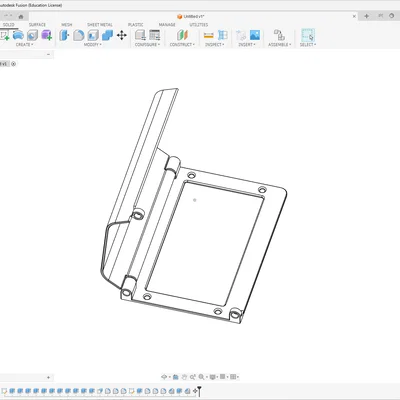Add a new design tab with plus button
The width and height of the screenshot is (400, 400).
tap(366, 16)
